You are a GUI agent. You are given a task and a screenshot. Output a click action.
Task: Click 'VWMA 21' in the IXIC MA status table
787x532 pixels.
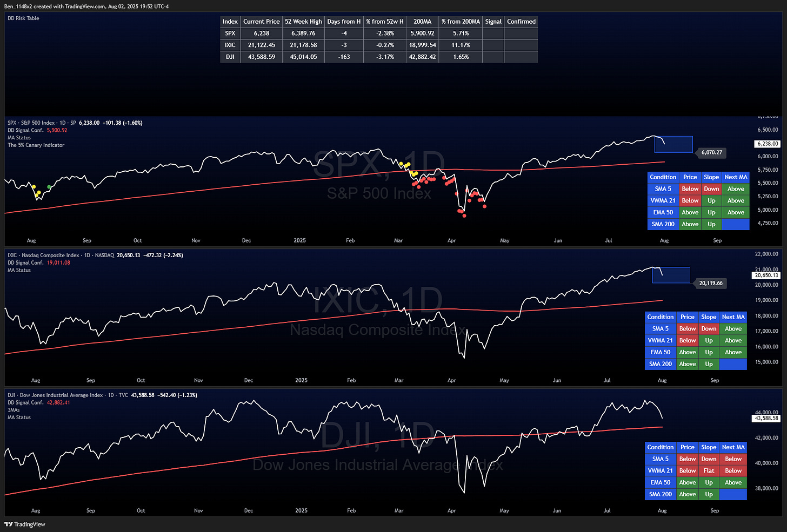(x=661, y=341)
